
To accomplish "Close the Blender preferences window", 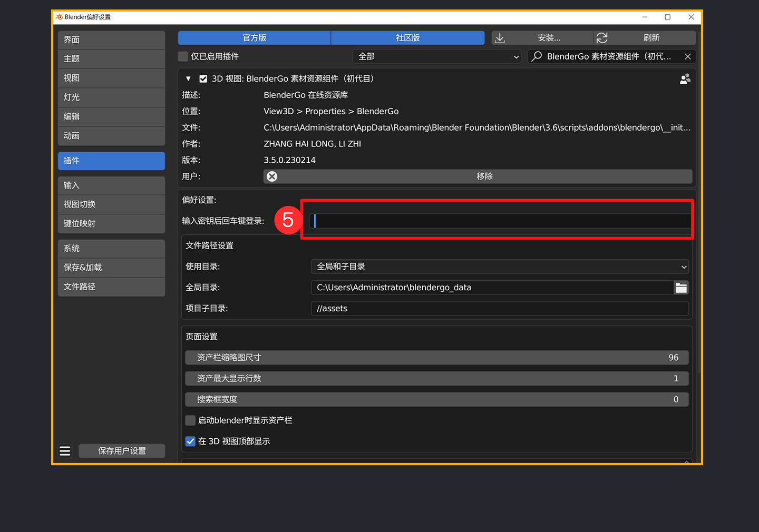I will [691, 17].
